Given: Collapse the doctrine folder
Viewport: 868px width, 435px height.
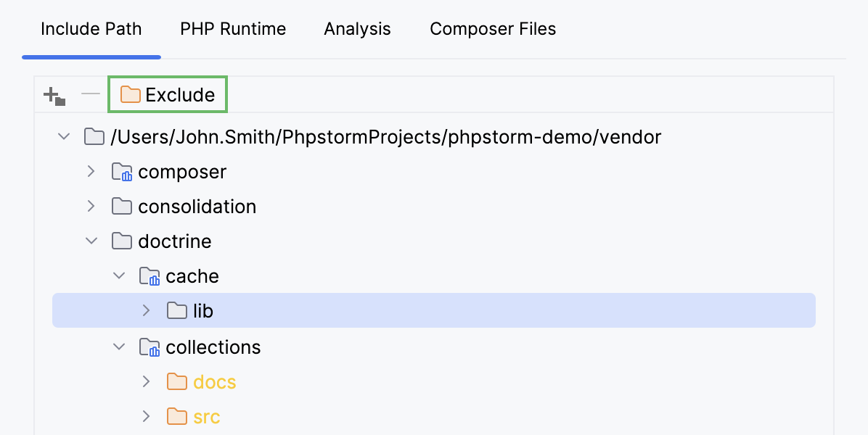Looking at the screenshot, I should tap(91, 241).
